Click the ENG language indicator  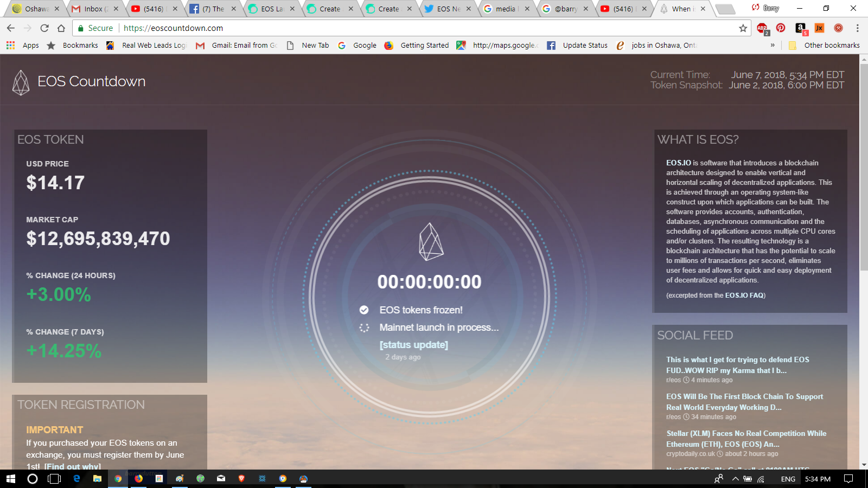tap(788, 479)
